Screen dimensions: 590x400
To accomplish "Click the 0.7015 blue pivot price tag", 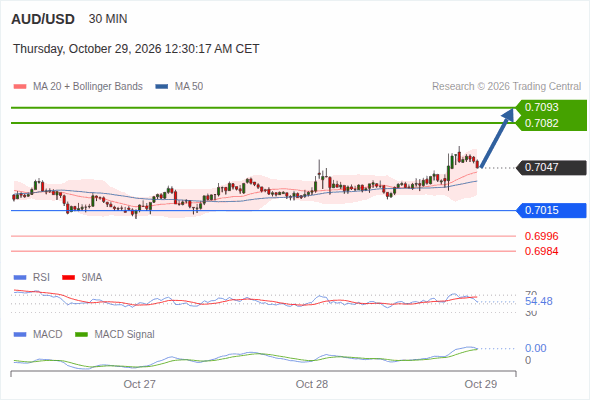I will [x=551, y=210].
